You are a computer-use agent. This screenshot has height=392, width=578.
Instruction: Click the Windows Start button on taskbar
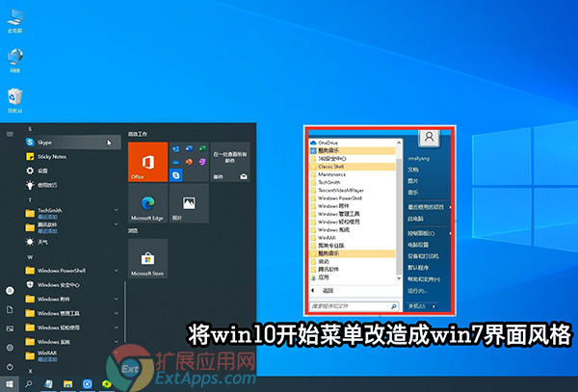[10, 384]
